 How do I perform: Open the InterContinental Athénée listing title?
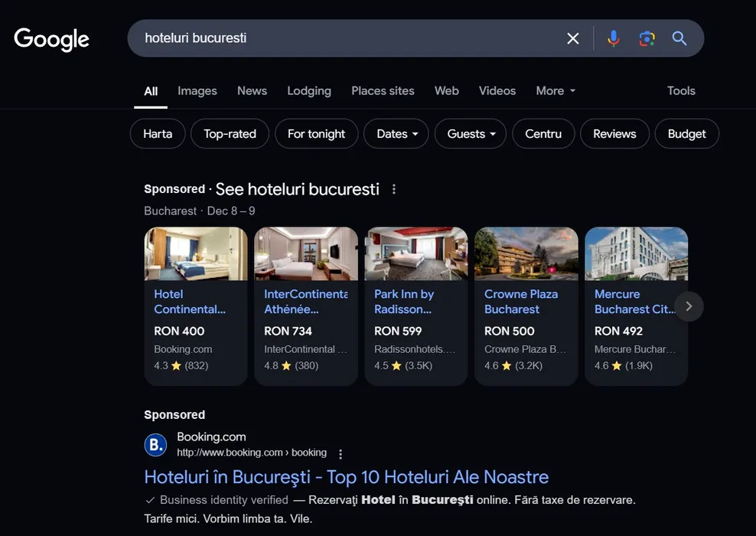coord(306,302)
